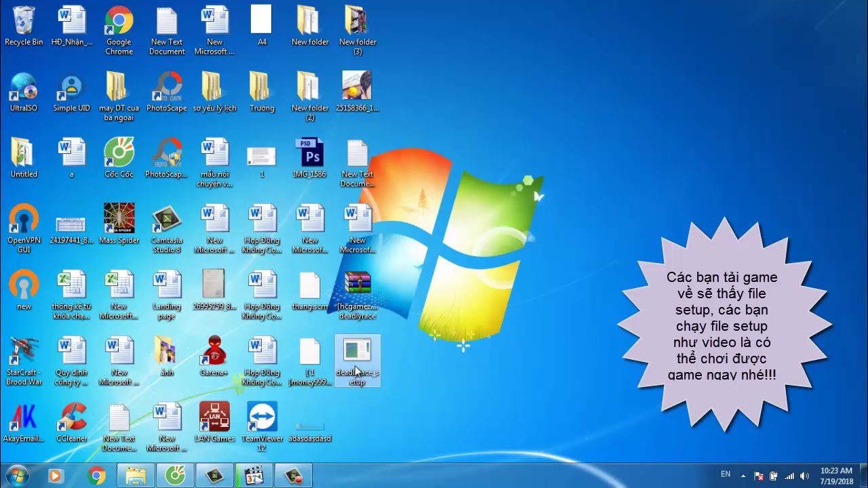Select the A4 blank file icon
This screenshot has height=488, width=868.
click(x=262, y=26)
